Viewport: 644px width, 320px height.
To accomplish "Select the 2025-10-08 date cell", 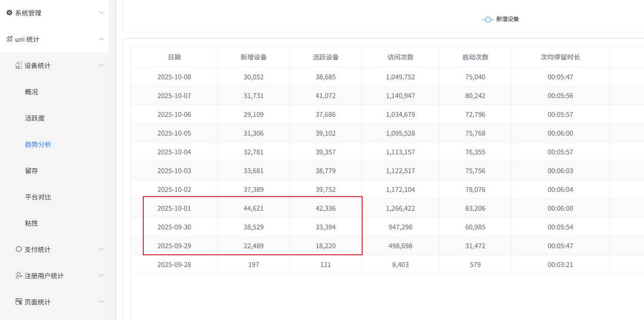I will 174,77.
